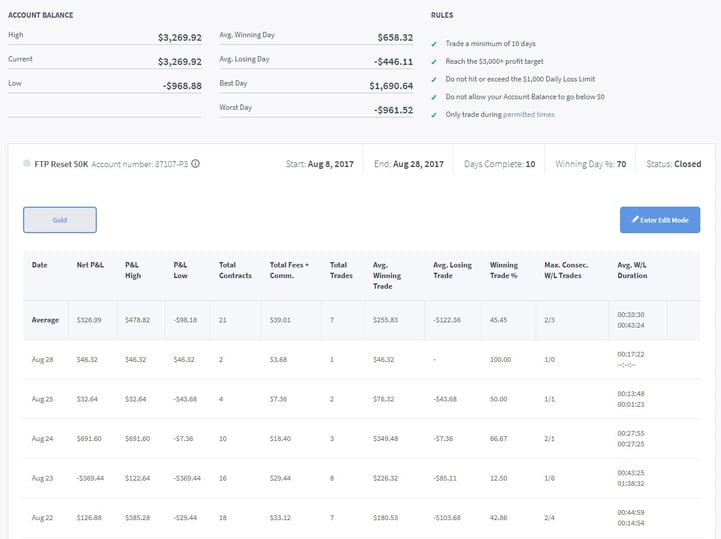Select the Aug 28 date cell
The image size is (721, 539).
[x=42, y=360]
